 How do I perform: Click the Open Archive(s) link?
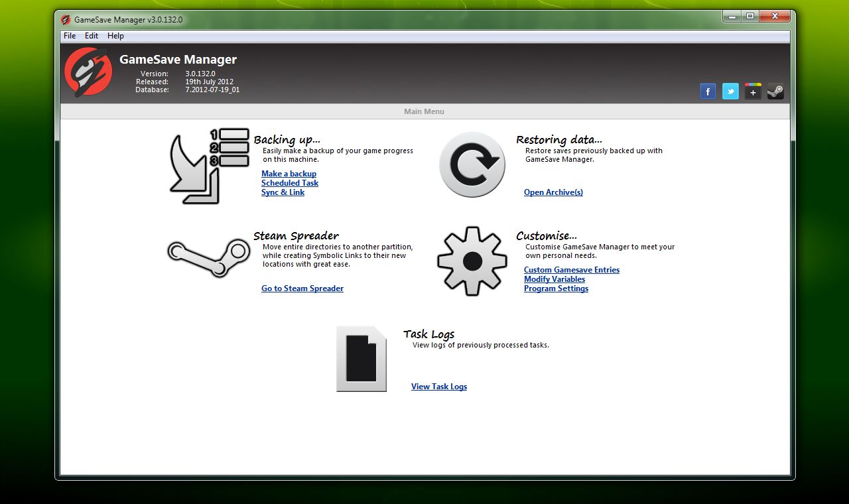[x=553, y=192]
